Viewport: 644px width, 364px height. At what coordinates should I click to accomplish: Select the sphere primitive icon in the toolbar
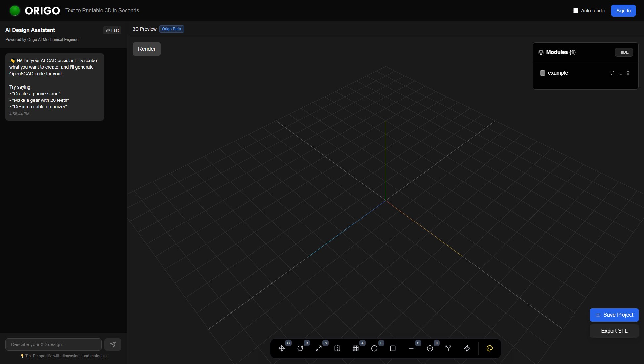374,348
